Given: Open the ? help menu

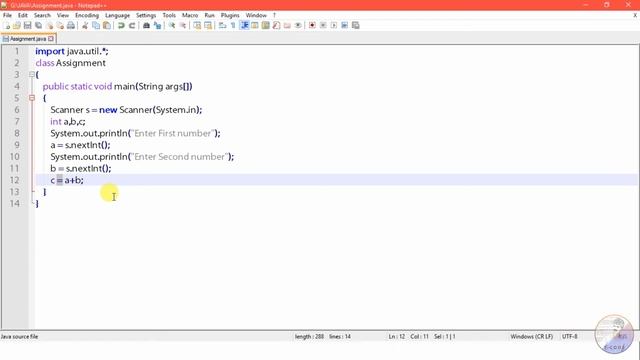Looking at the screenshot, I should coord(274,15).
